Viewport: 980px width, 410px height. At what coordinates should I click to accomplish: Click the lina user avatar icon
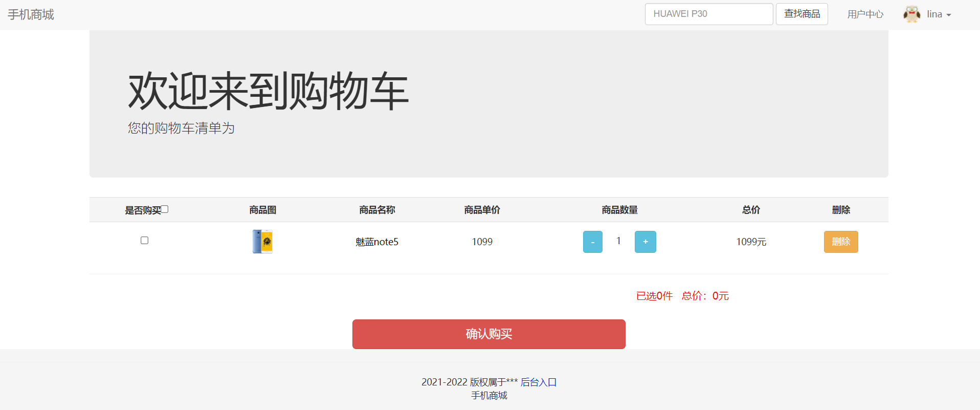(x=912, y=14)
